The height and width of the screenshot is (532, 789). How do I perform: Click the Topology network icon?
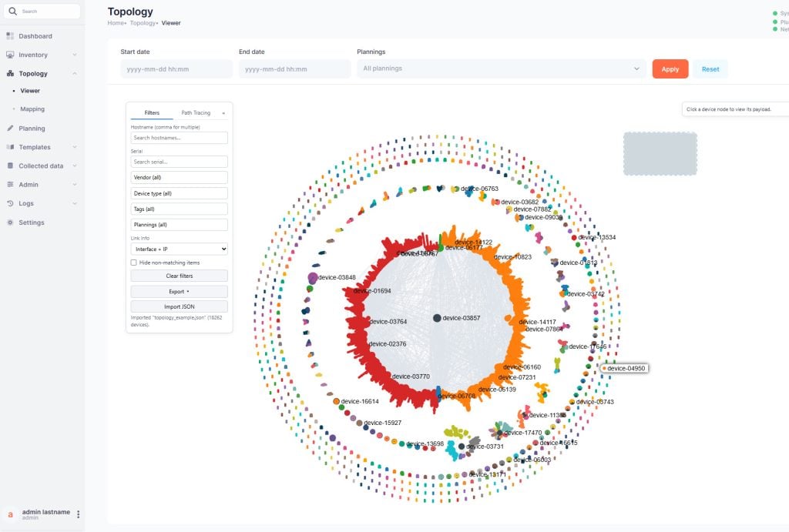[10, 73]
